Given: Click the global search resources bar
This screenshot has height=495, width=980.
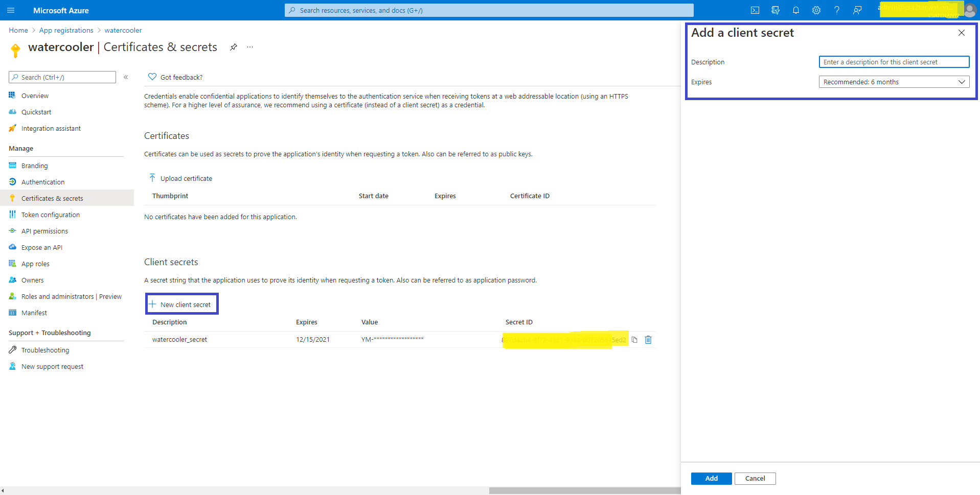Looking at the screenshot, I should coord(489,10).
